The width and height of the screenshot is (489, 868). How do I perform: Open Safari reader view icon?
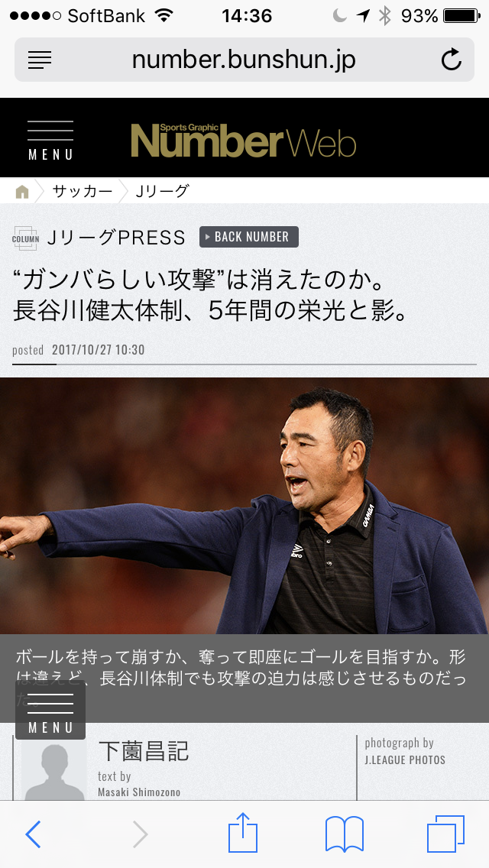[39, 60]
